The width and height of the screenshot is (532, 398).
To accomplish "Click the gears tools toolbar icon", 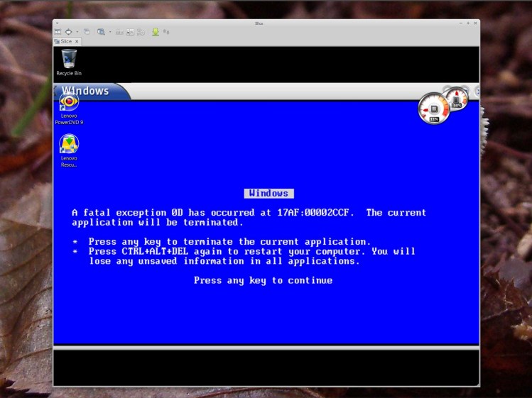I will [141, 32].
